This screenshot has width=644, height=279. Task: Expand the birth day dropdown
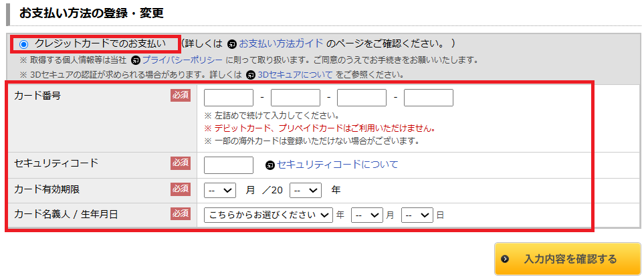tap(417, 215)
